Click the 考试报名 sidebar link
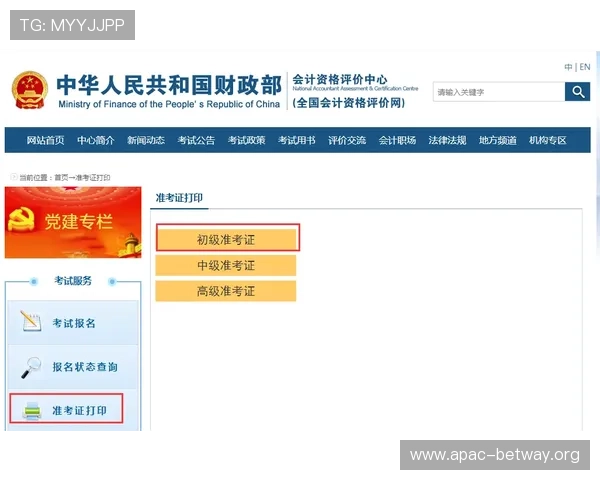 (x=73, y=322)
